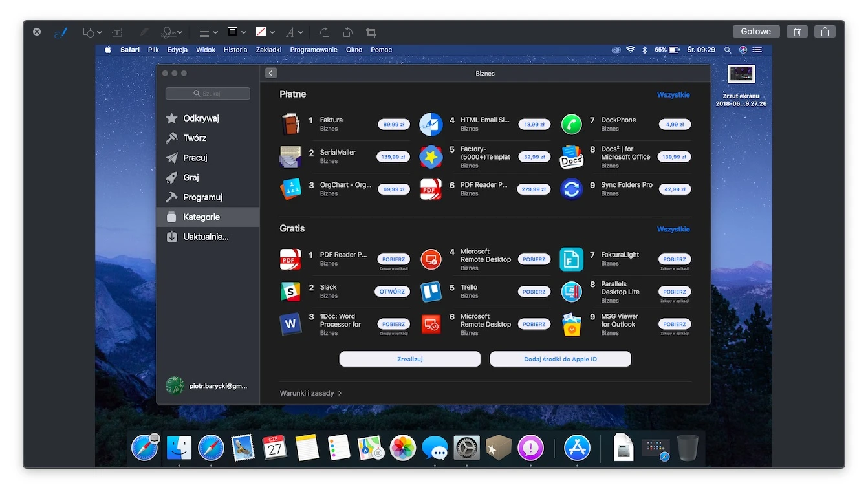868x494 pixels.
Task: Click the Zrealizuj button
Action: pos(410,359)
